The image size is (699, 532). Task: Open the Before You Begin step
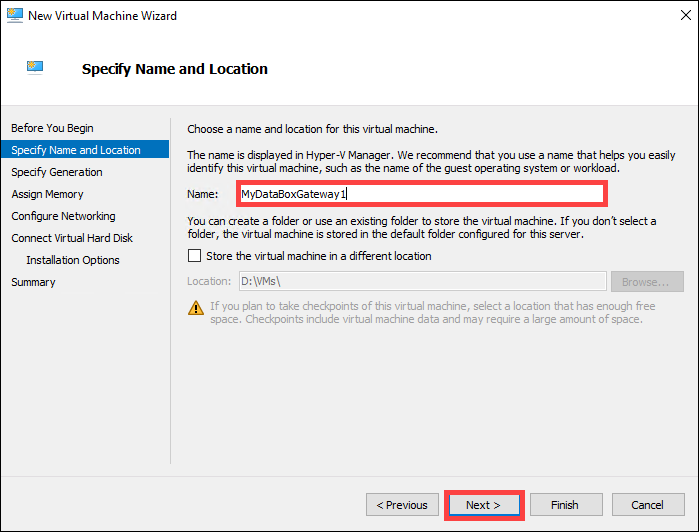52,128
